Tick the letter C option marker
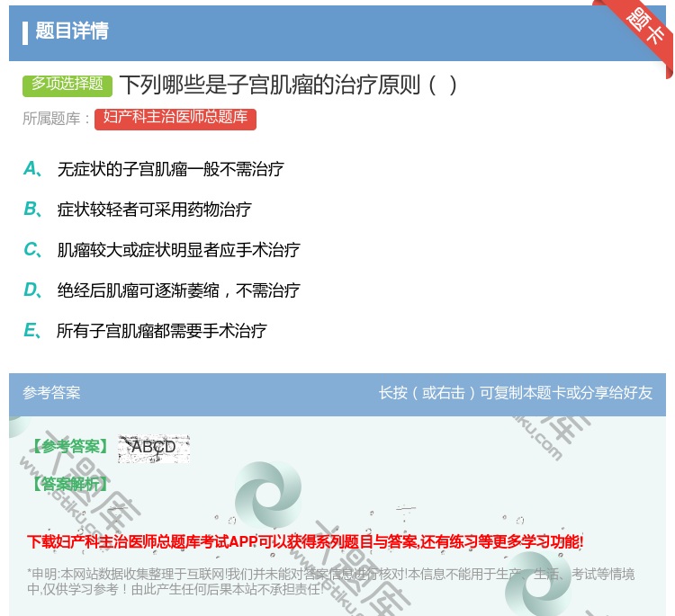Image resolution: width=675 pixels, height=616 pixels. pyautogui.click(x=31, y=249)
